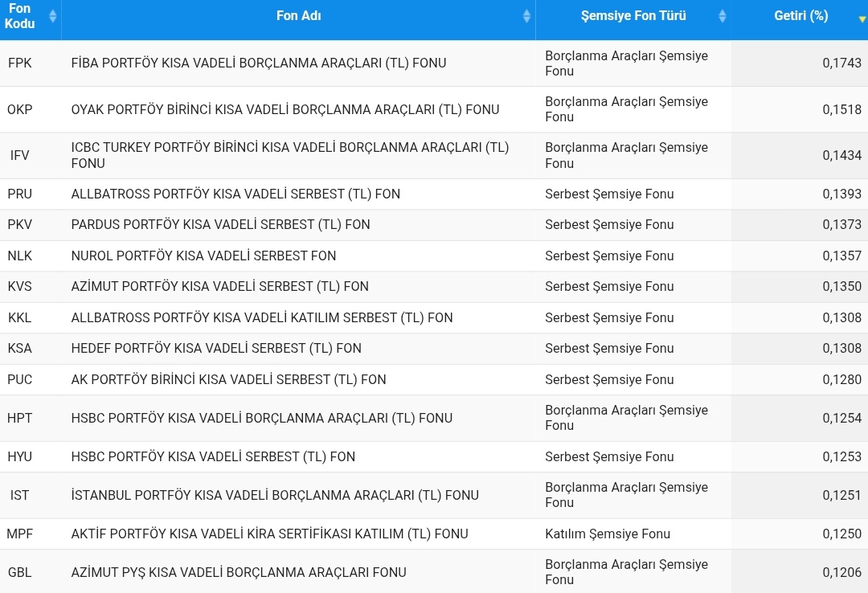Select fund code KSA
Screen dimensions: 868x593
click(20, 348)
